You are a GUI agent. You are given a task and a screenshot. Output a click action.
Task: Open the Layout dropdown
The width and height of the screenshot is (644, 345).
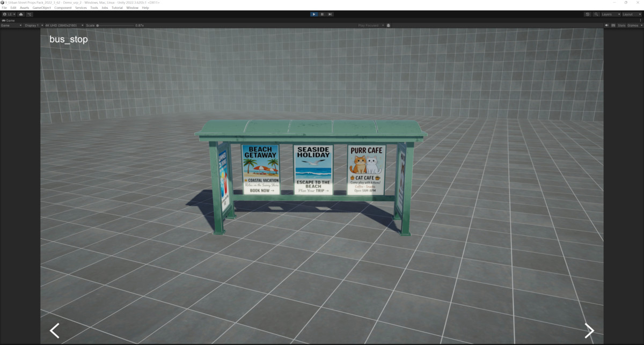631,14
